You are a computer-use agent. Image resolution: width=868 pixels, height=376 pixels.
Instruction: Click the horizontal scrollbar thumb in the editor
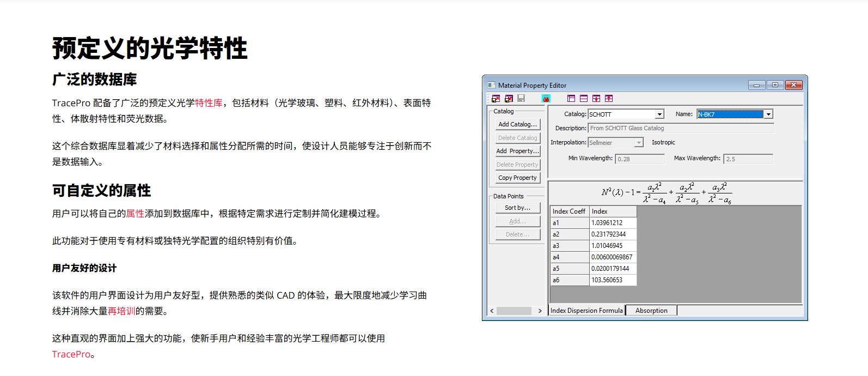coord(514,311)
